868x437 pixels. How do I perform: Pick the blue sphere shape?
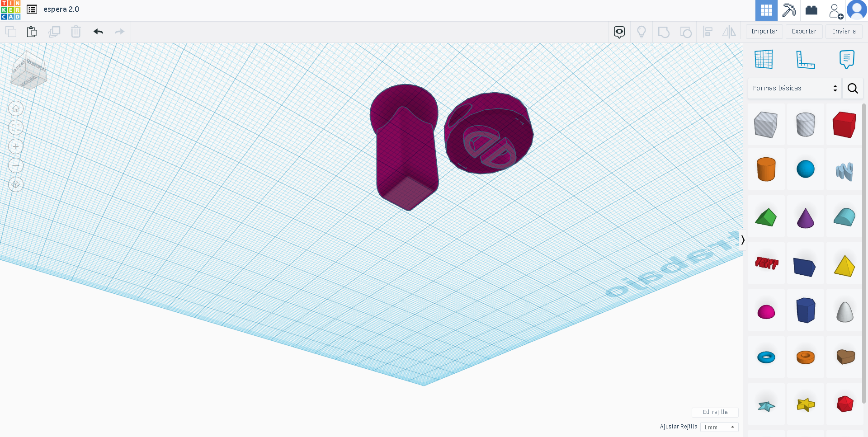[x=806, y=169]
